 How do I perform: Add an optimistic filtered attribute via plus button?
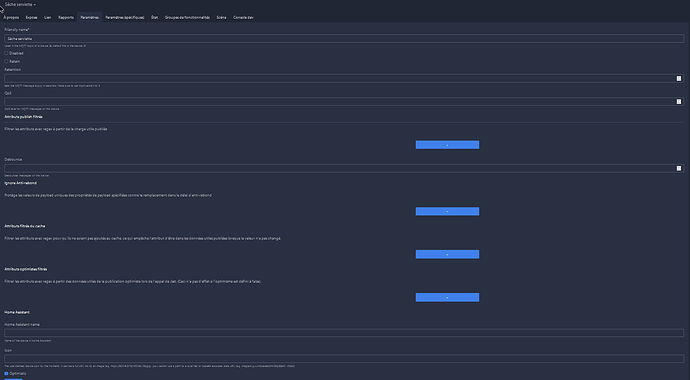click(447, 297)
